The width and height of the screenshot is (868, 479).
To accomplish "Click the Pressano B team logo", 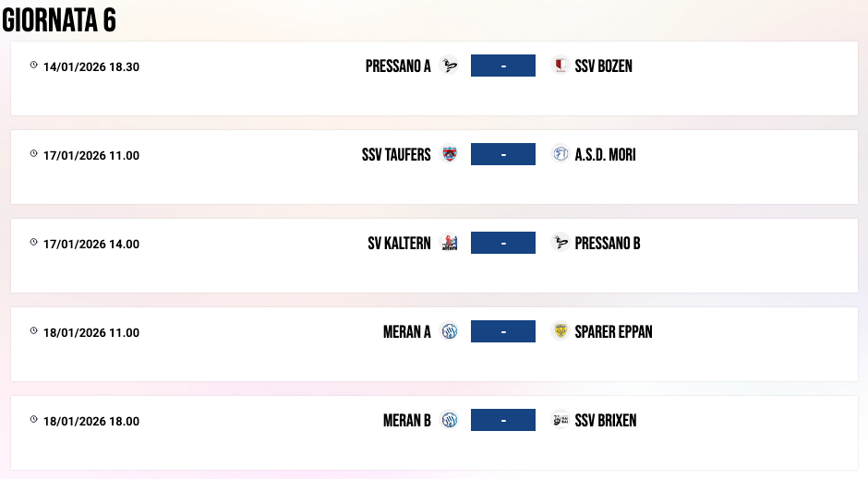I will (560, 243).
